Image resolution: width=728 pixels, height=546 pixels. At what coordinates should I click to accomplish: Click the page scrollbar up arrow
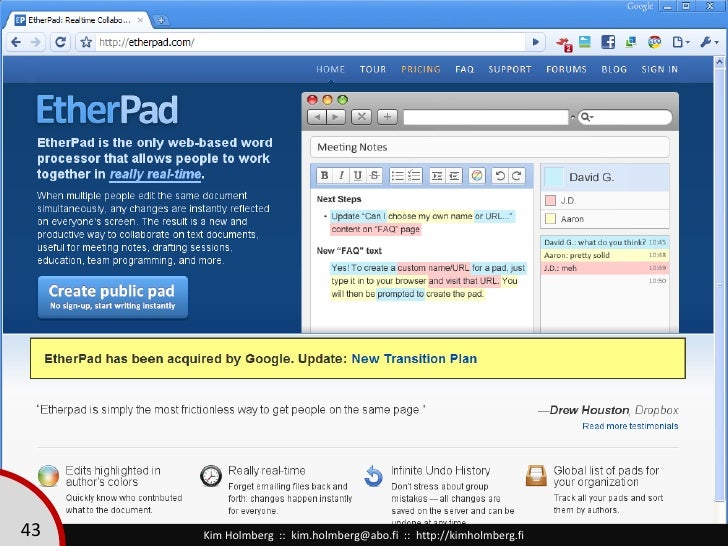[x=719, y=62]
